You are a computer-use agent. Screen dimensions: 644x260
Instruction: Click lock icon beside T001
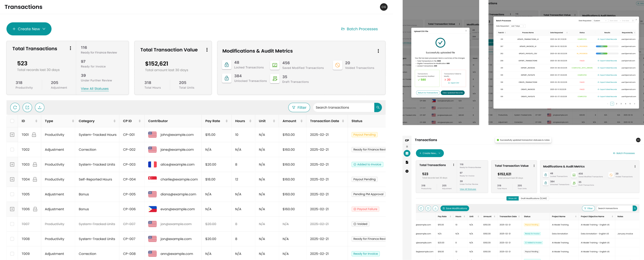[34, 135]
